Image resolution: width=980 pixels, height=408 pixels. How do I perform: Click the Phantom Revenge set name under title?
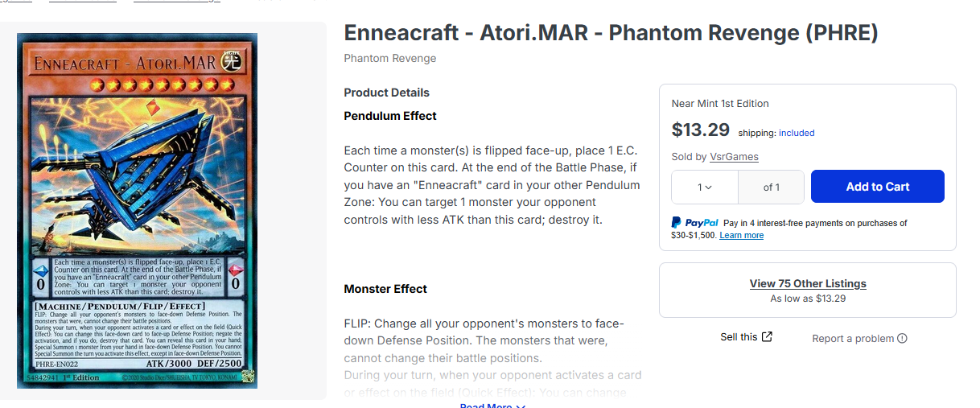pos(389,58)
